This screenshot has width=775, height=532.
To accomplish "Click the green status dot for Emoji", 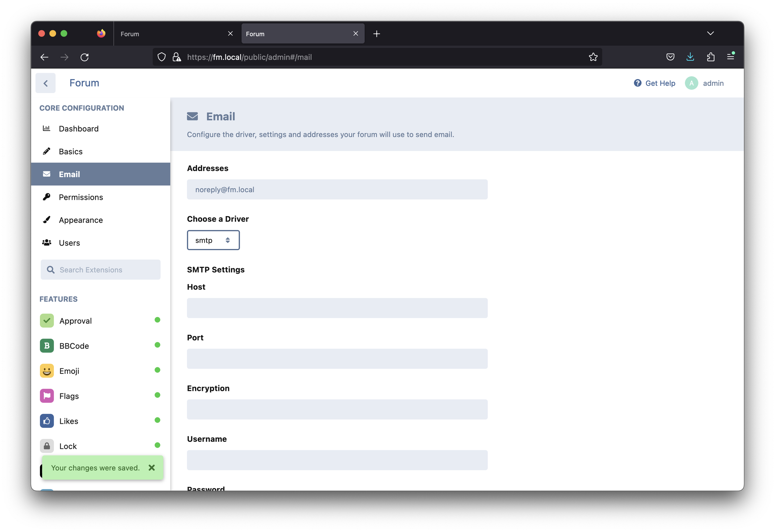I will tap(157, 370).
